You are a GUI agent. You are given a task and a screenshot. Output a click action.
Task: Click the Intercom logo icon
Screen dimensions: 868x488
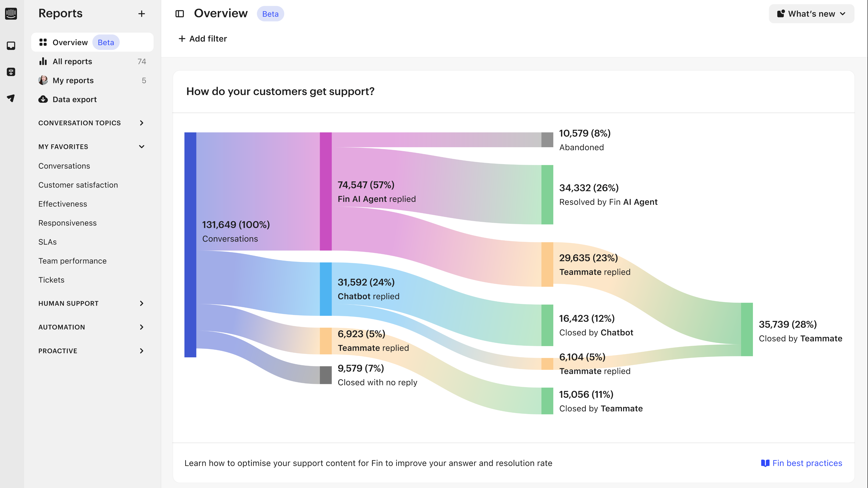[11, 14]
